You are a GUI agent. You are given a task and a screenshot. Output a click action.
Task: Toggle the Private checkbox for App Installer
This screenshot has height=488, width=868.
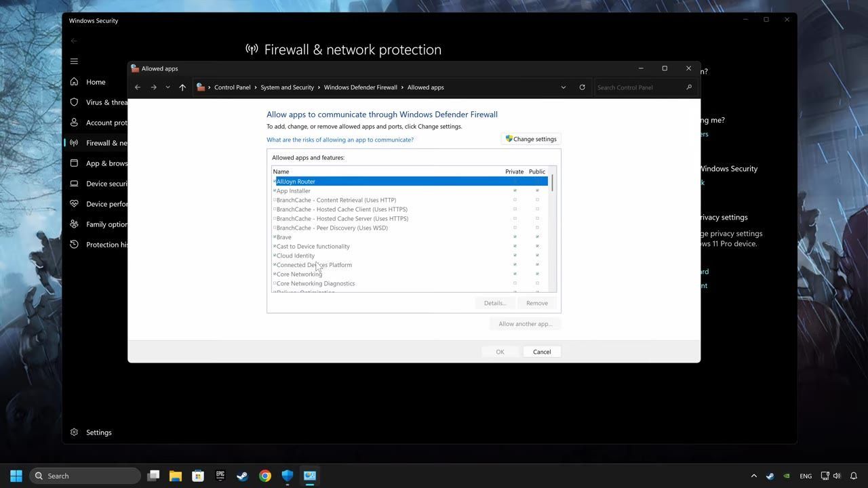pyautogui.click(x=515, y=191)
